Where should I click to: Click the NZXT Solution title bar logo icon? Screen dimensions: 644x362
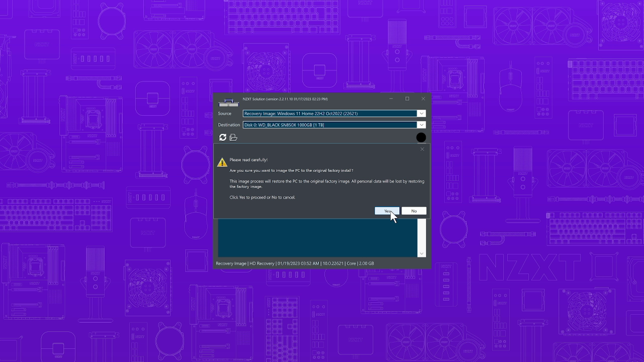tap(228, 102)
